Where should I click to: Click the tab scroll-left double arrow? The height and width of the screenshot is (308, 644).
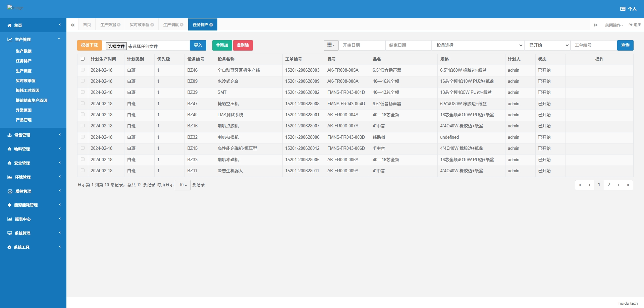tap(72, 25)
